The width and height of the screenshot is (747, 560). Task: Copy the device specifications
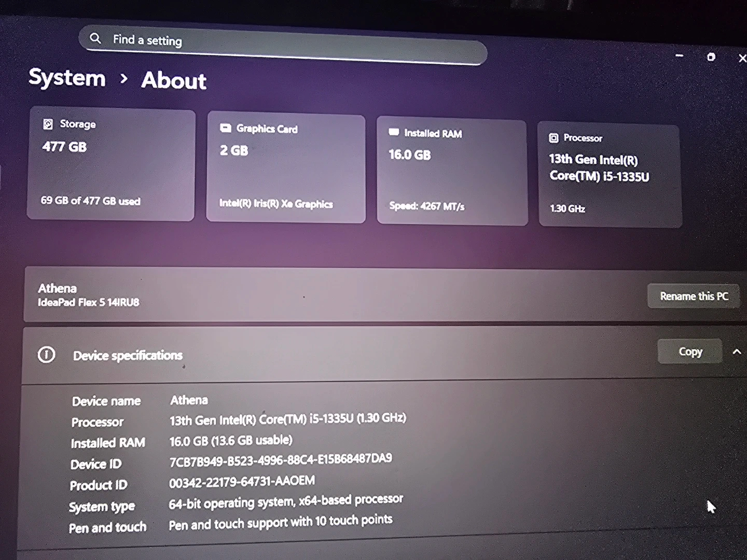click(x=689, y=352)
